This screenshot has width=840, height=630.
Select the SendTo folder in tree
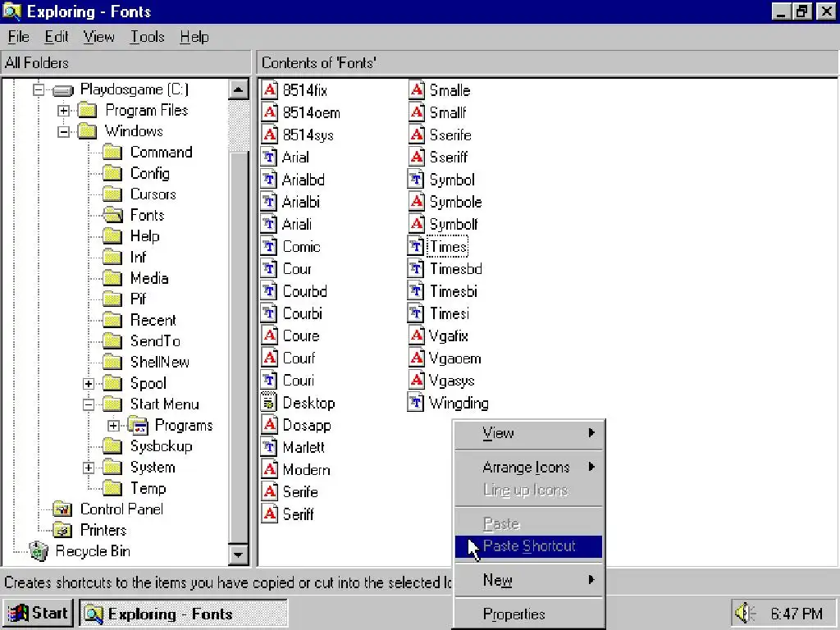tap(155, 341)
